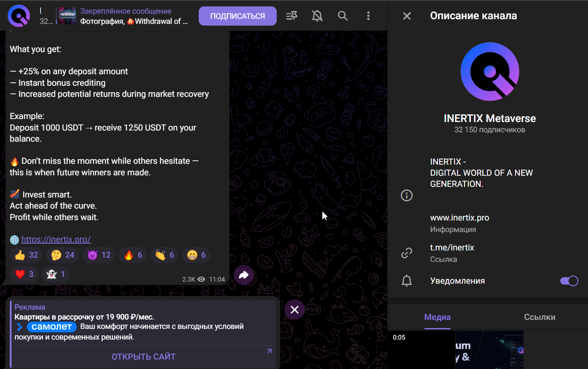
Task: Click the INERTIX Metaverse channel title
Action: tap(490, 118)
